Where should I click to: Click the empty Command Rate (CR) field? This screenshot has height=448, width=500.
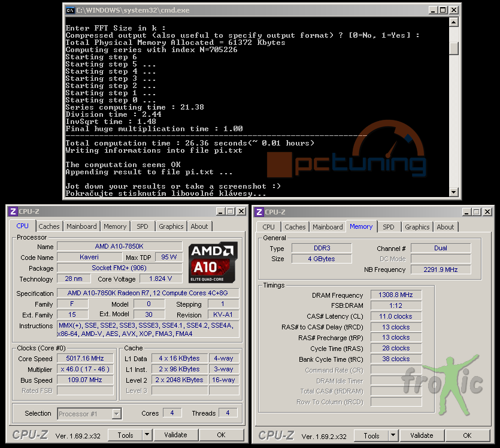click(396, 370)
